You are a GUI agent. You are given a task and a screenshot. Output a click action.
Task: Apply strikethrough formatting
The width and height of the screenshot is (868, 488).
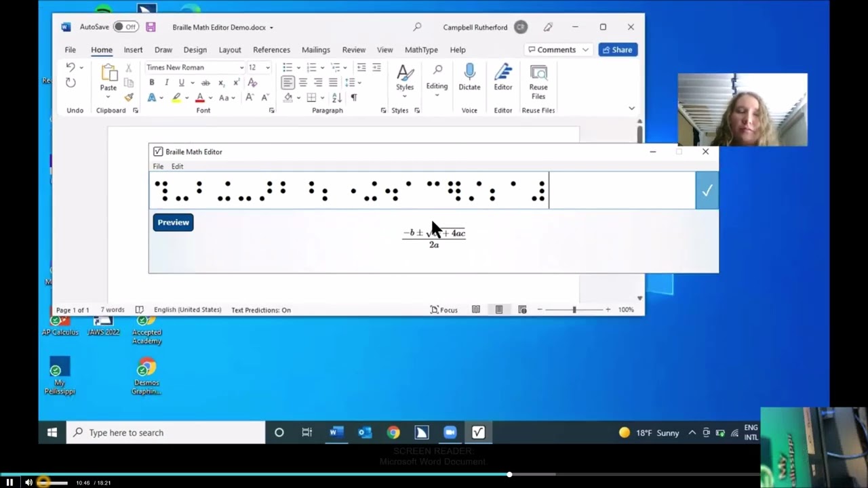pyautogui.click(x=205, y=83)
